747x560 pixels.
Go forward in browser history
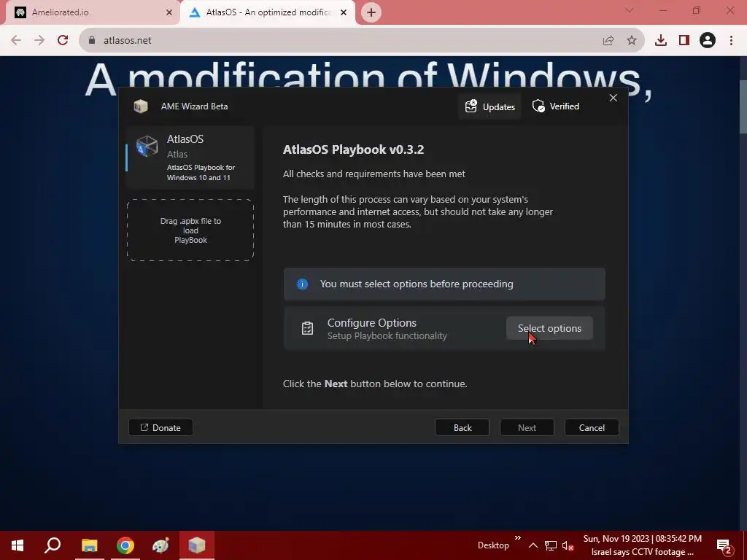point(39,40)
